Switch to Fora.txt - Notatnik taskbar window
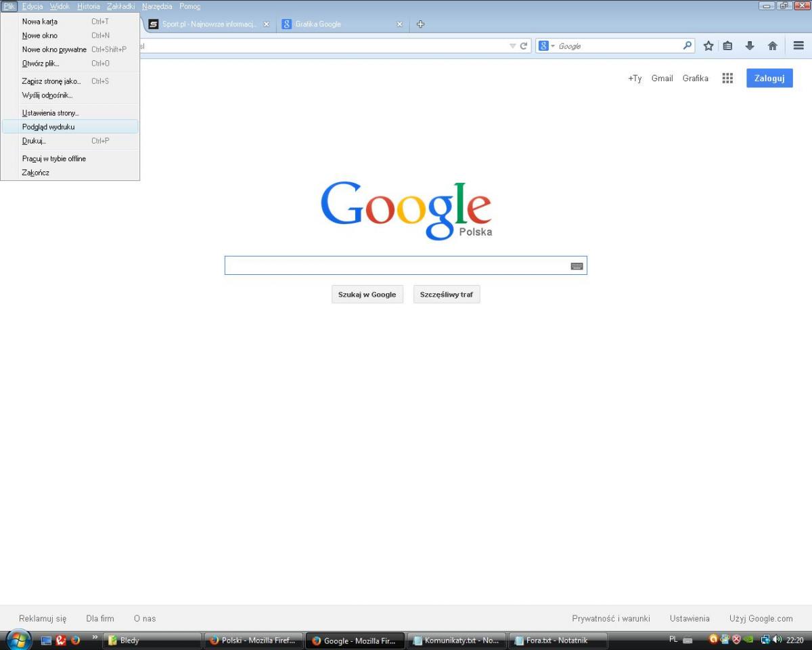 pos(558,641)
